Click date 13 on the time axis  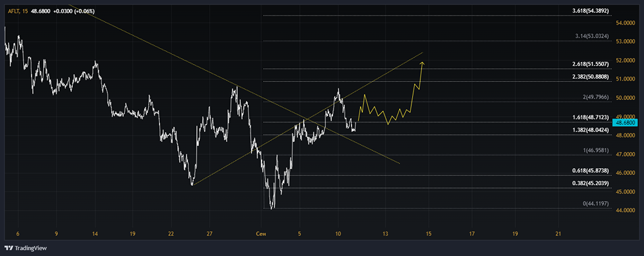pyautogui.click(x=385, y=234)
